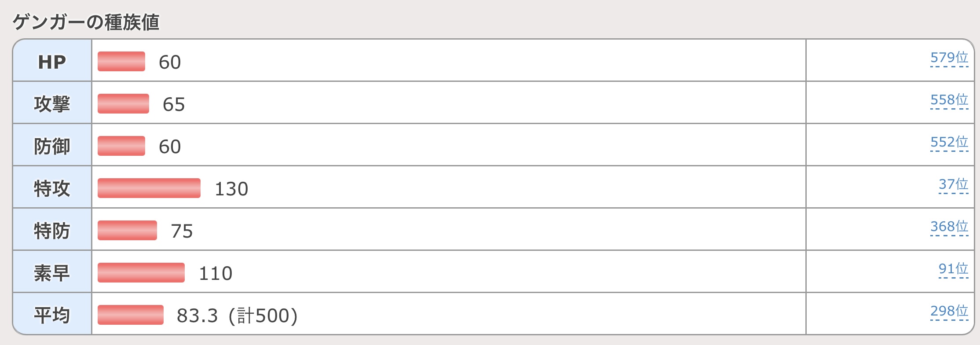Click the red 特攻 stat bar
Image resolution: width=980 pixels, height=345 pixels.
click(x=149, y=188)
